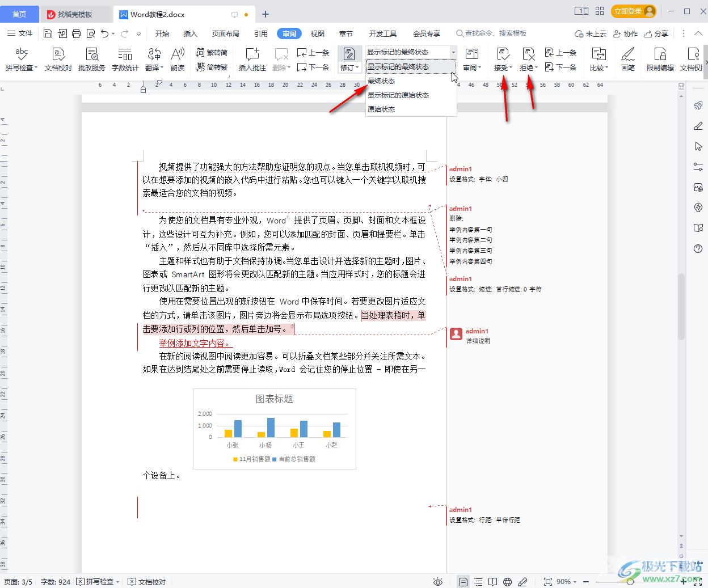Click the 协作 collaborate button

click(626, 33)
